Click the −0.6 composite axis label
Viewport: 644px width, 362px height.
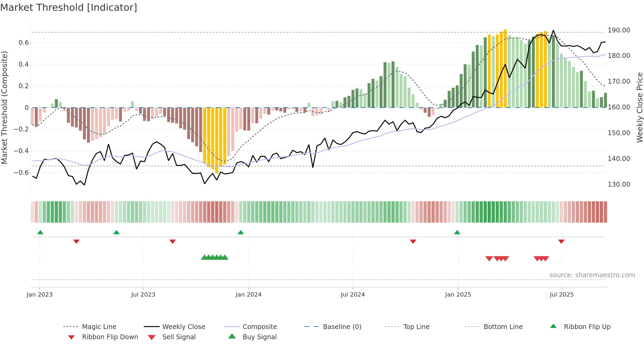(x=21, y=172)
